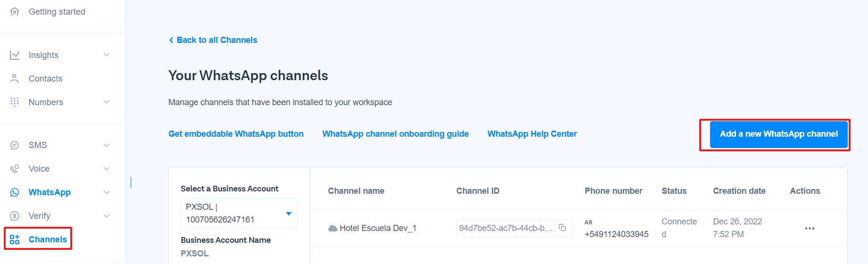
Task: Click the Creation date column header
Action: 739,191
